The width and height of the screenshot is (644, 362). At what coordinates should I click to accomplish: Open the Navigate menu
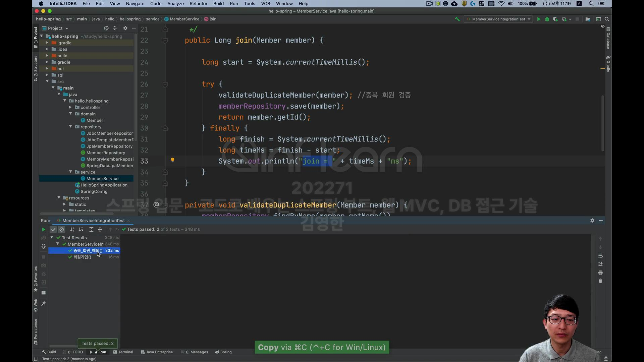point(135,4)
